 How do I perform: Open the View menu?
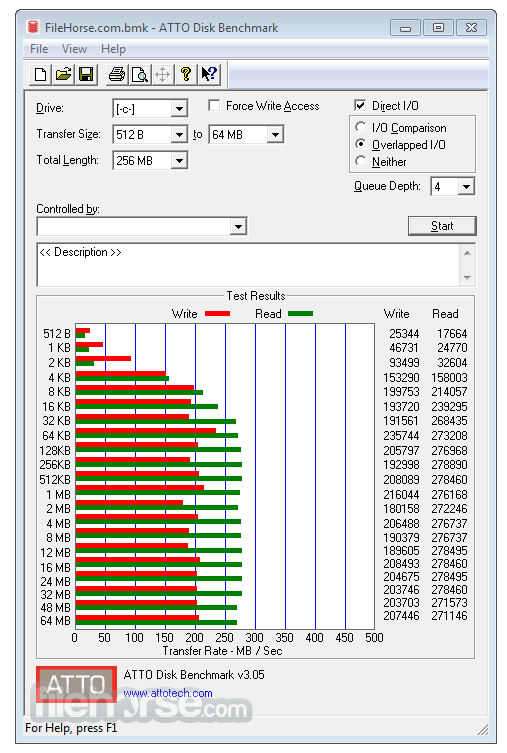74,49
